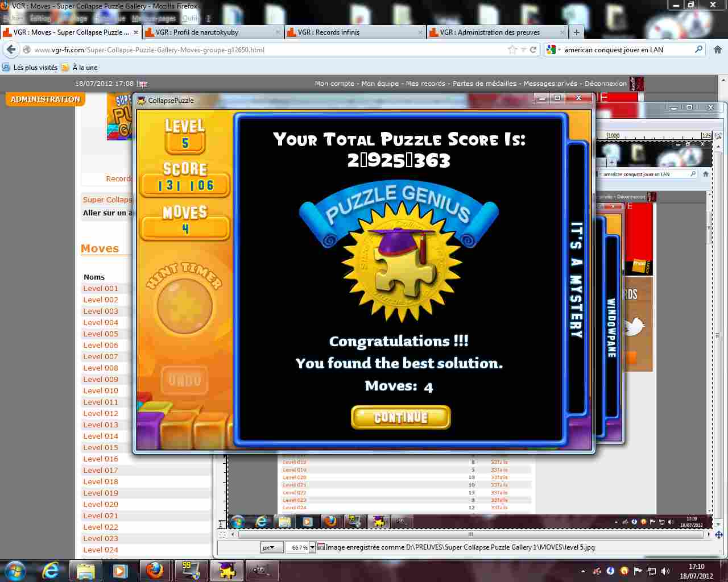Image resolution: width=728 pixels, height=582 pixels.
Task: Open the Firefox home page icon
Action: tap(717, 49)
